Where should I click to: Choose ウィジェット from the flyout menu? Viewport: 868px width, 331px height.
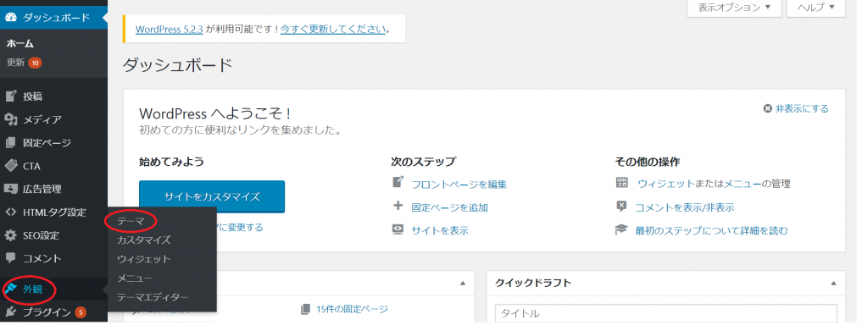(144, 258)
